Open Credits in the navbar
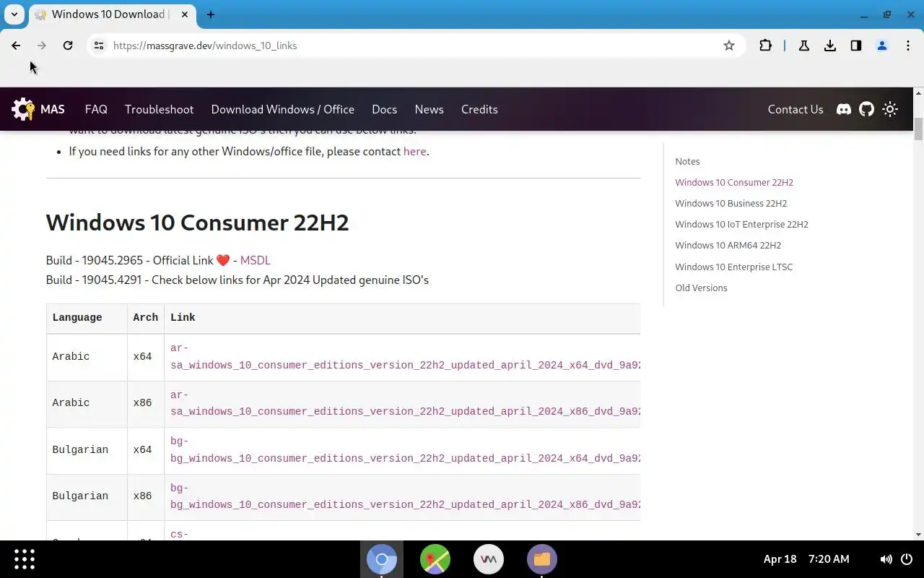 (x=479, y=109)
